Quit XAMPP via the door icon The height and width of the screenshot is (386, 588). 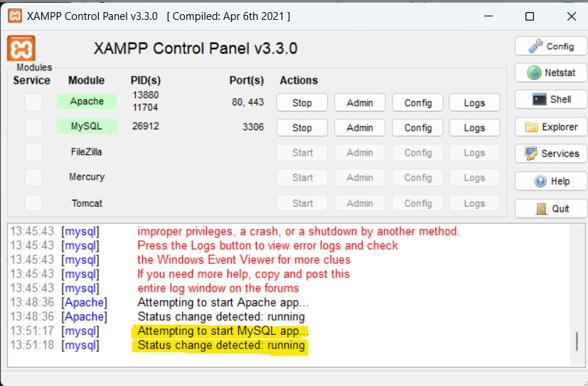(551, 209)
